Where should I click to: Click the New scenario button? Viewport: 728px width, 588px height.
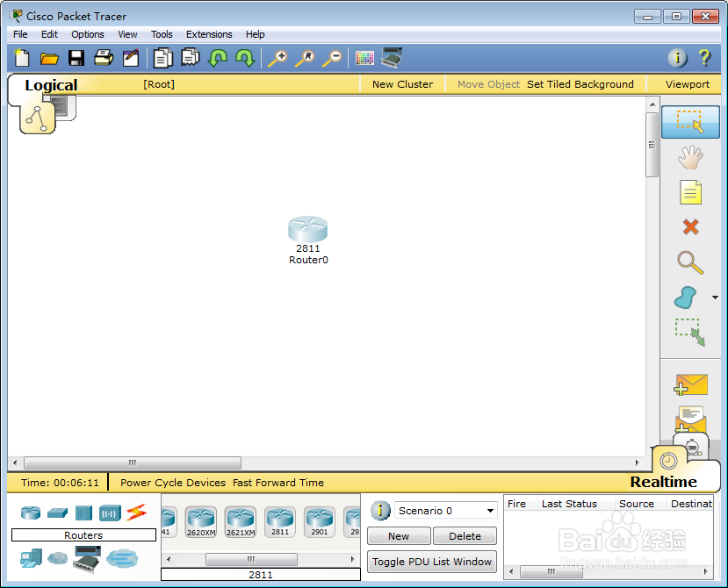pos(399,536)
